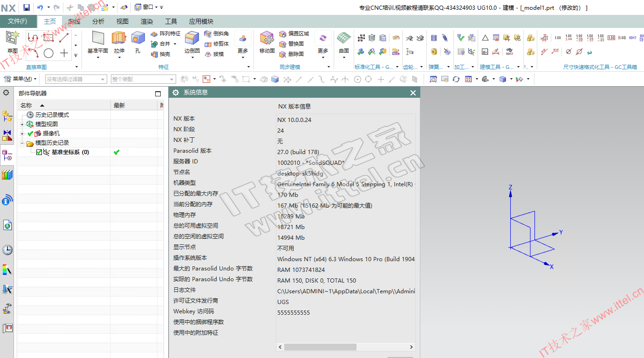Click the 10H7 tolerance format icon

click(x=633, y=38)
